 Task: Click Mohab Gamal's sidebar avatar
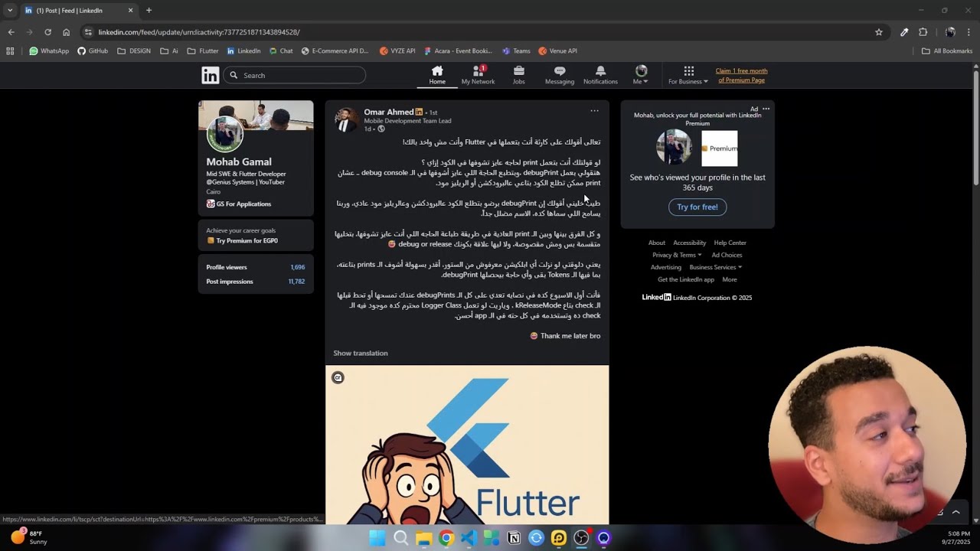click(x=225, y=135)
